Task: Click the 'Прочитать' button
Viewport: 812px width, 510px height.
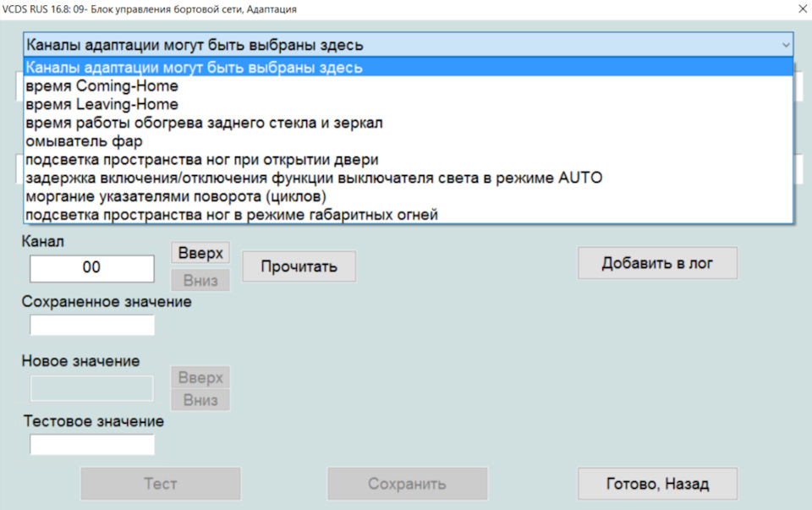Action: click(x=299, y=266)
